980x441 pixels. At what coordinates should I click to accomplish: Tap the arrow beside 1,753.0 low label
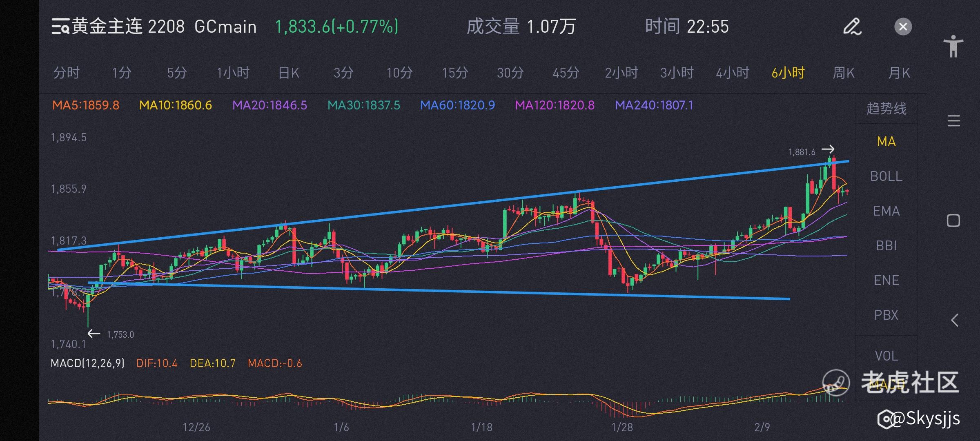coord(94,334)
